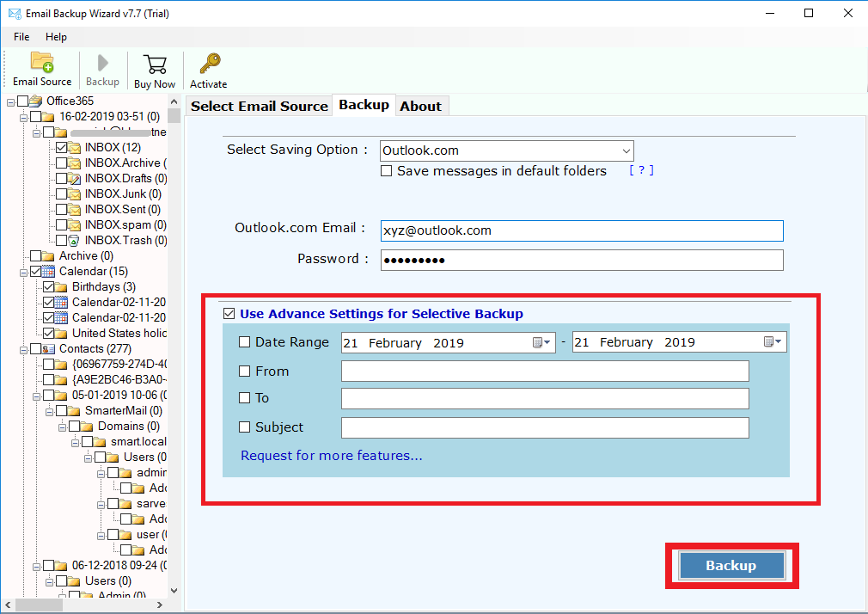The width and height of the screenshot is (868, 614).
Task: Enable Save messages in default folders
Action: coord(387,171)
